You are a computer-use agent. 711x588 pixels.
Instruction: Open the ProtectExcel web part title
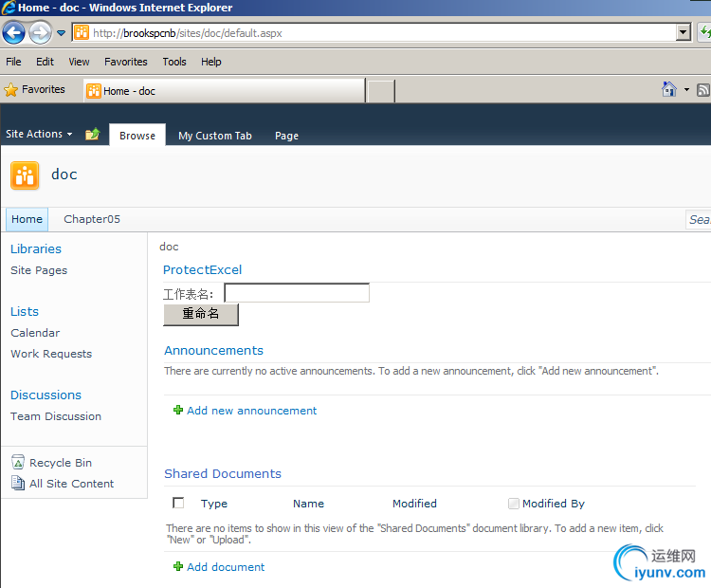(x=202, y=270)
